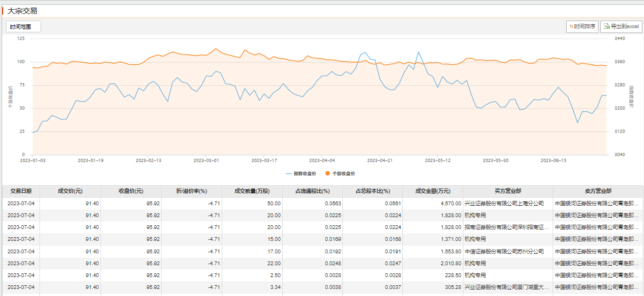
Task: Click the 3.34 volume cell
Action: pyautogui.click(x=252, y=287)
